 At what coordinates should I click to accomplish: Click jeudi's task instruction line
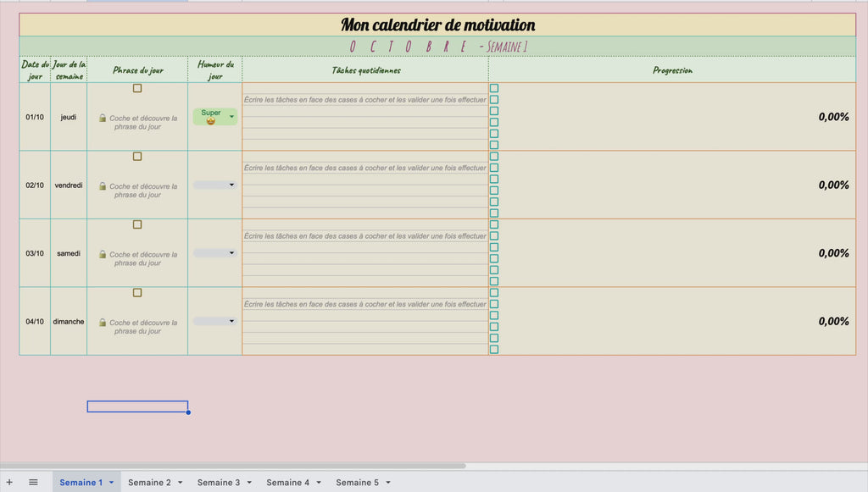click(x=364, y=100)
